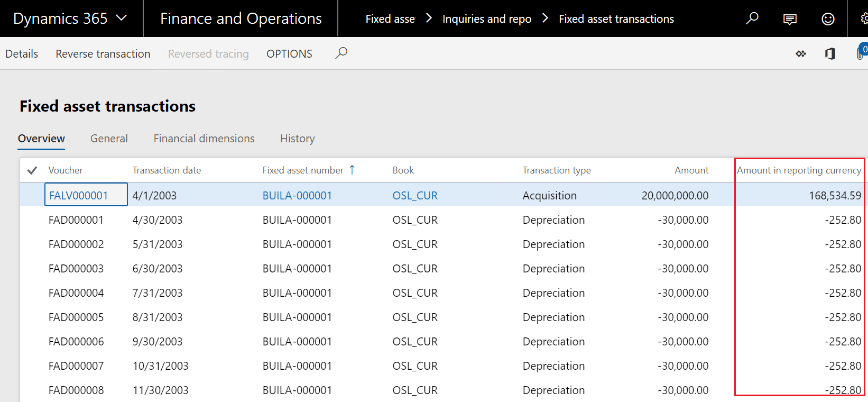Screen dimensions: 868x402
Task: Open in Microsoft Office icon
Action: click(x=830, y=53)
